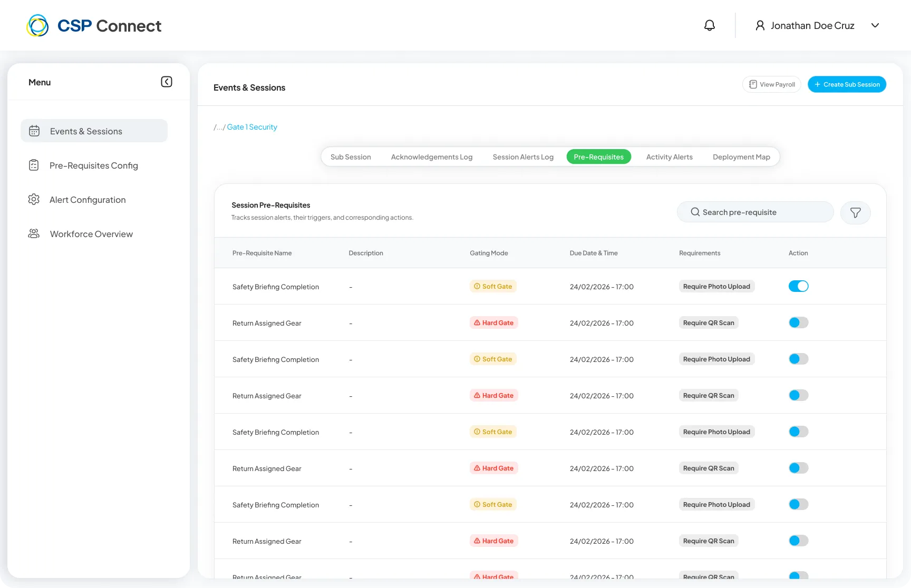This screenshot has width=911, height=588.
Task: Open the View Payroll button
Action: coord(772,84)
